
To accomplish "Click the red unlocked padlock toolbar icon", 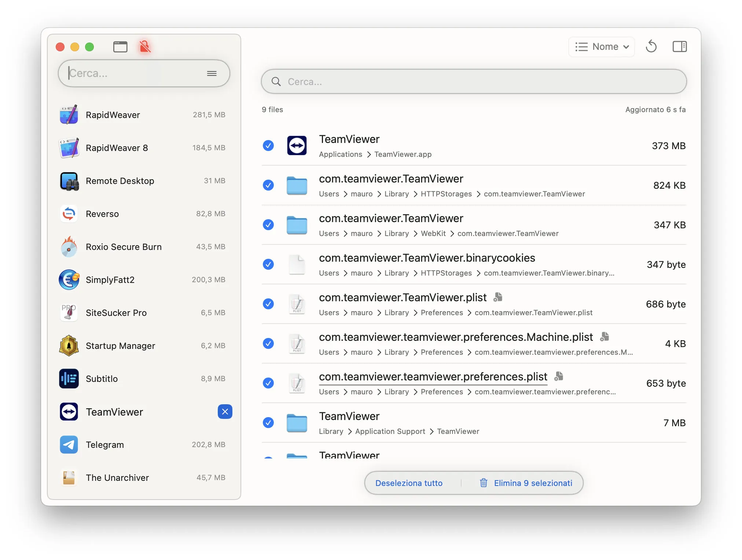I will [145, 47].
